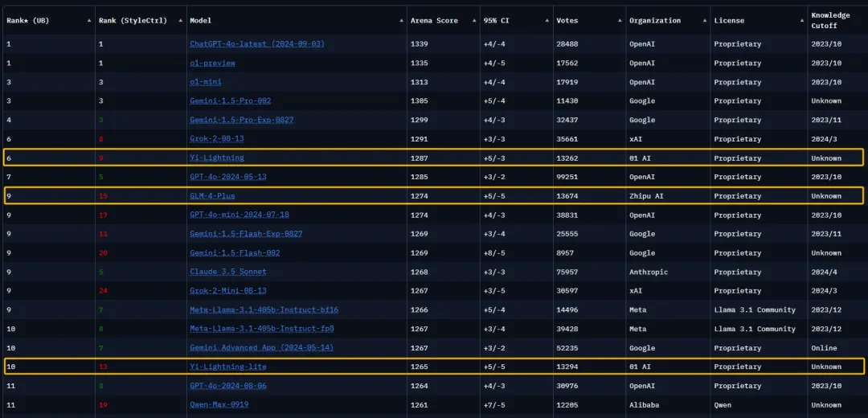
Task: Select arena score 1339 cell
Action: [x=419, y=43]
